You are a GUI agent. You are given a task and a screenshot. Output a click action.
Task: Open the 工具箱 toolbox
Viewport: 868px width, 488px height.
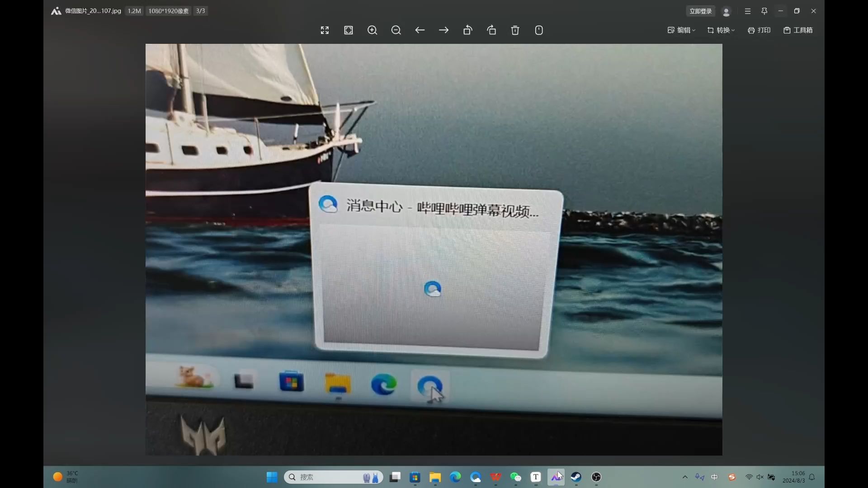point(798,30)
